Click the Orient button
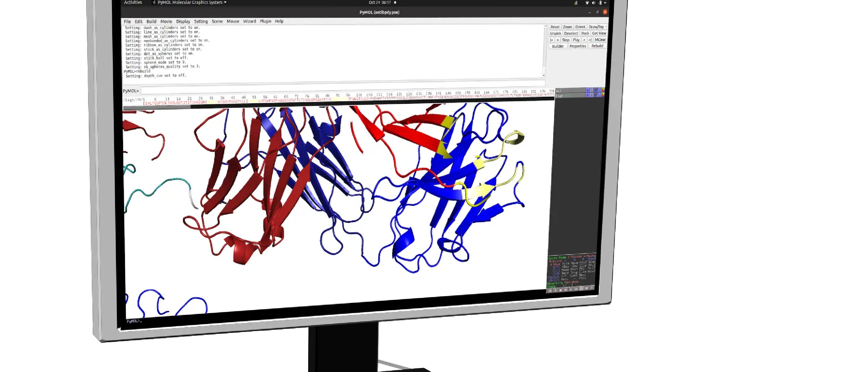The width and height of the screenshot is (868, 372). tap(580, 27)
